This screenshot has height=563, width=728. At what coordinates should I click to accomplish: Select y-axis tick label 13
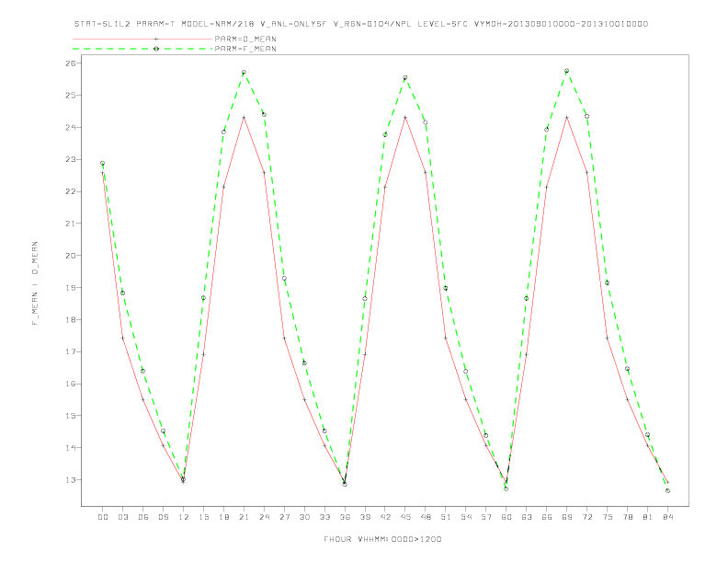pos(71,480)
